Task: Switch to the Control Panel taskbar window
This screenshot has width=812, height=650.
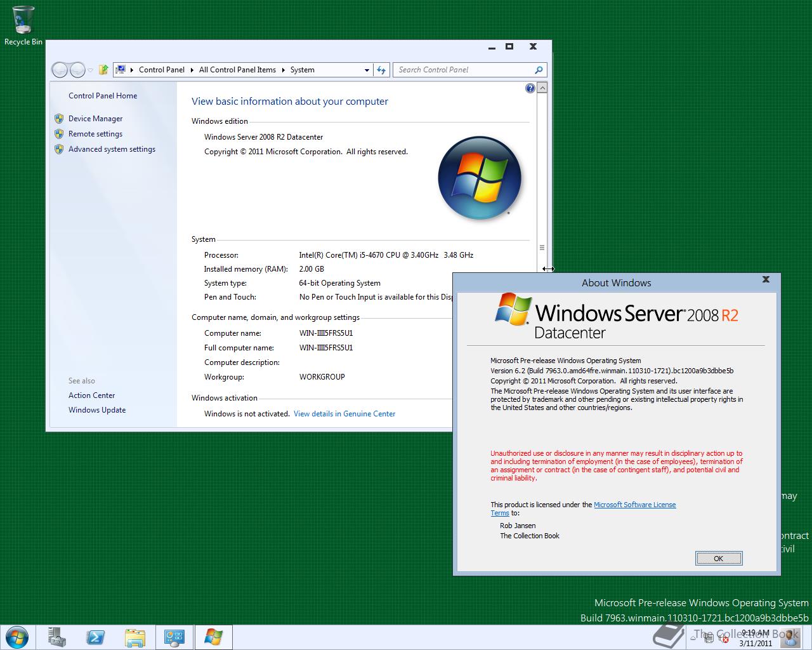Action: click(174, 637)
